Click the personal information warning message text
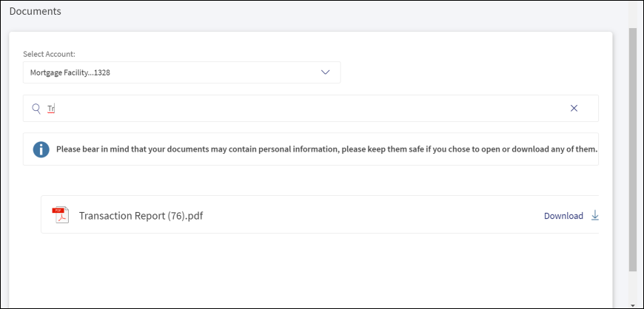 (327, 149)
